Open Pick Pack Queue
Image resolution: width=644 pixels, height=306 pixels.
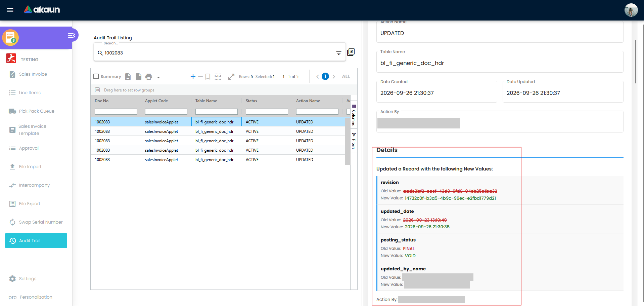pos(37,111)
